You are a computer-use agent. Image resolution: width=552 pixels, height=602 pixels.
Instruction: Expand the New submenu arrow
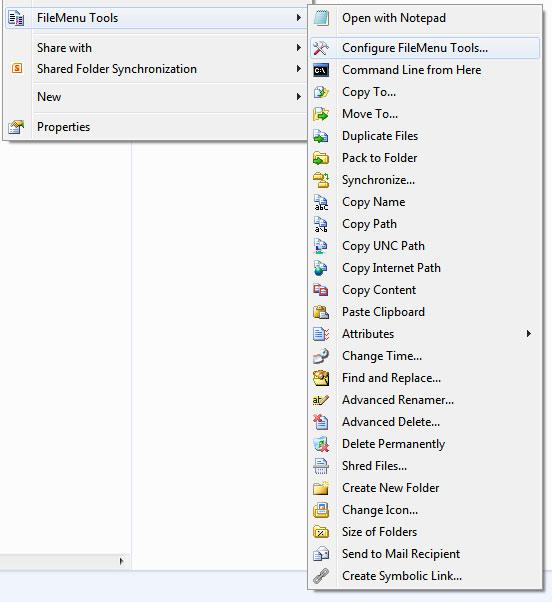(x=299, y=97)
